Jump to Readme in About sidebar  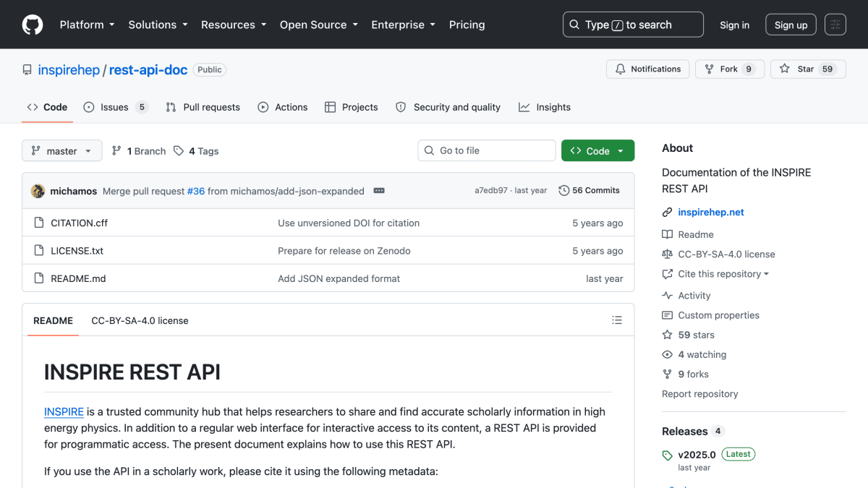(x=688, y=234)
